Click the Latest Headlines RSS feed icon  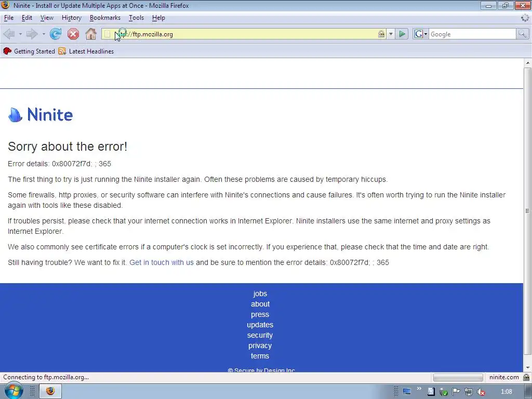pos(62,51)
